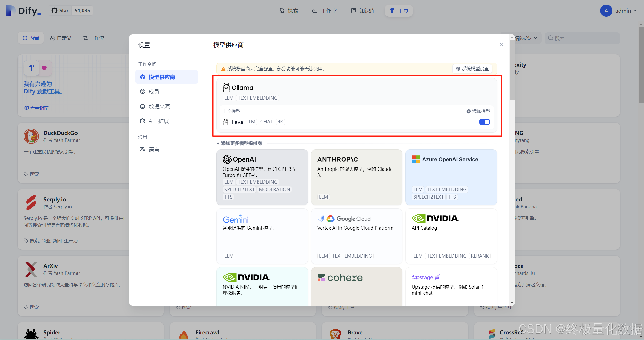The height and width of the screenshot is (340, 644).
Task: Switch to the 知识库 section
Action: [362, 11]
